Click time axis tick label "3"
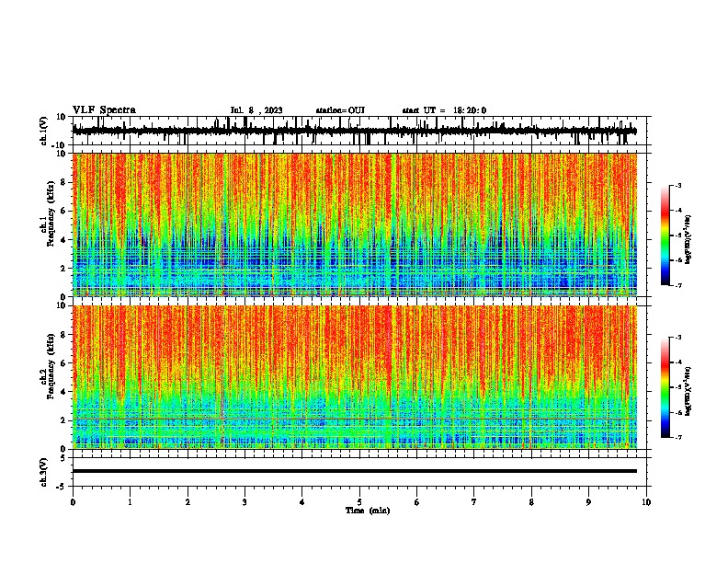 pyautogui.click(x=245, y=502)
